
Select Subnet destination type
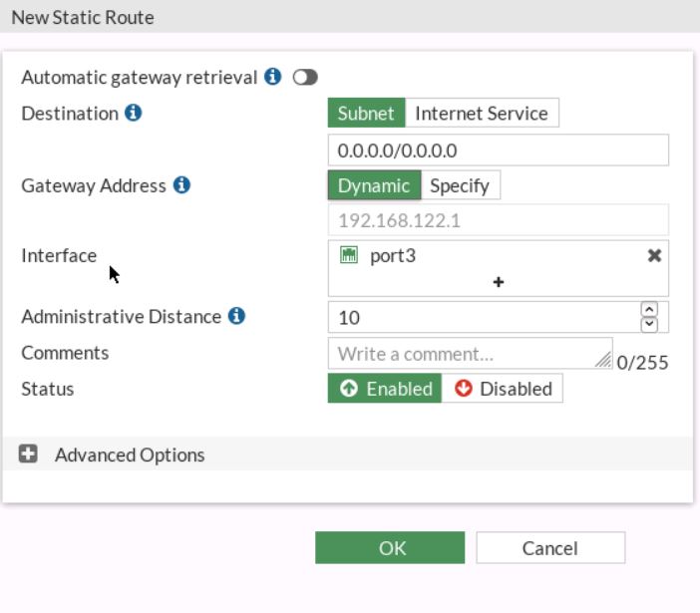tap(366, 113)
